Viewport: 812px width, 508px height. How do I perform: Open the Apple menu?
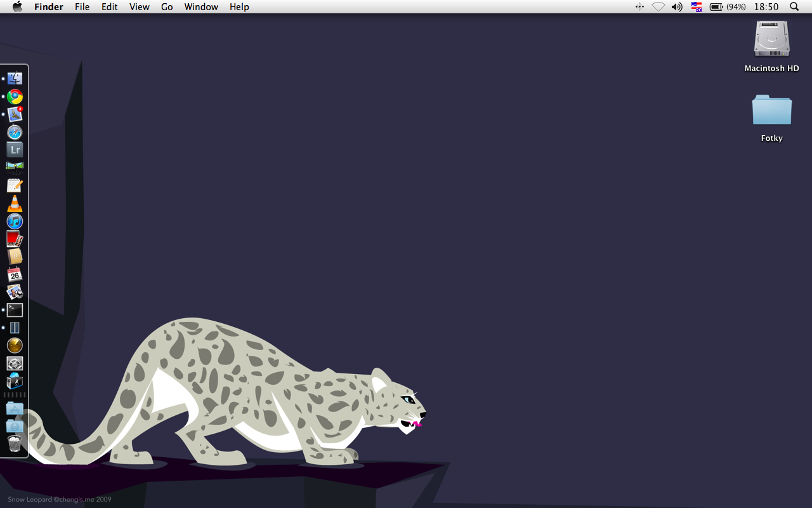(x=17, y=6)
